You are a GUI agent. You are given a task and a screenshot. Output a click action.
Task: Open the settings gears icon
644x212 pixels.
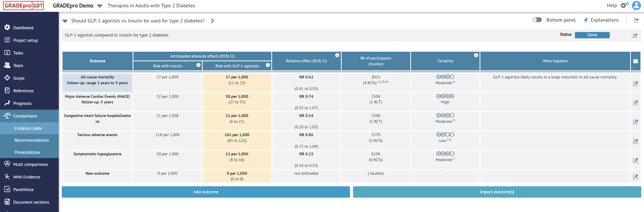624,5
